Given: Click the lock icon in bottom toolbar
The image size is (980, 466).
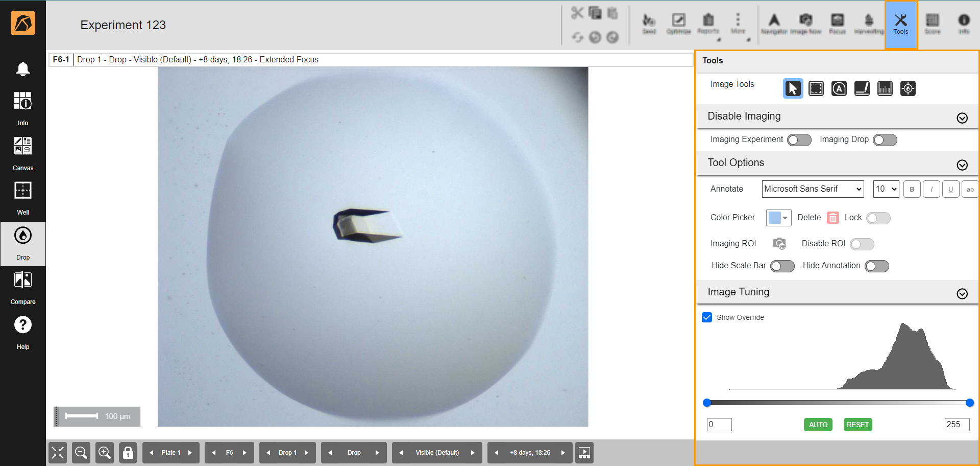Looking at the screenshot, I should click(128, 453).
